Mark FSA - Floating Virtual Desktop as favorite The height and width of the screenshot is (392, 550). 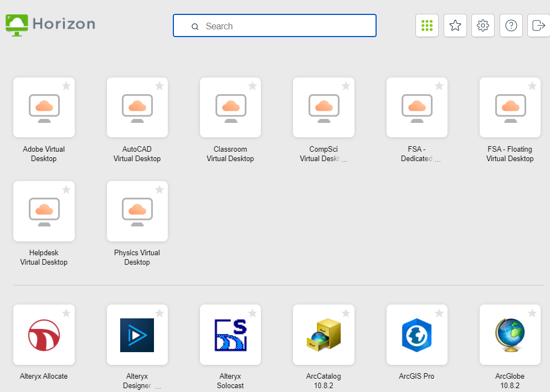(532, 86)
